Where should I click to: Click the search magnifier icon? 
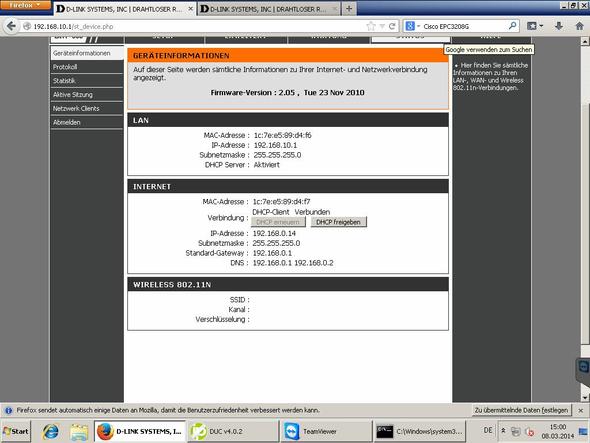click(512, 26)
